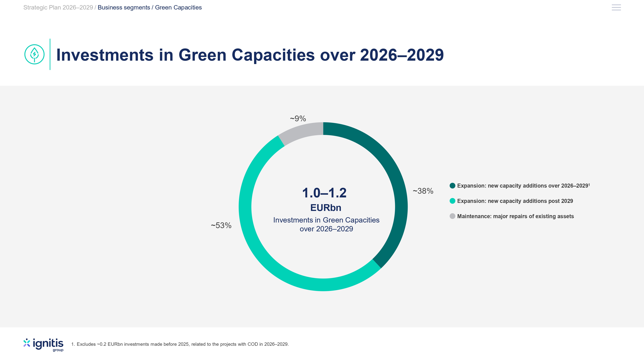This screenshot has height=362, width=644.
Task: Click the 'Maintenance: major repairs' legend text
Action: [516, 216]
